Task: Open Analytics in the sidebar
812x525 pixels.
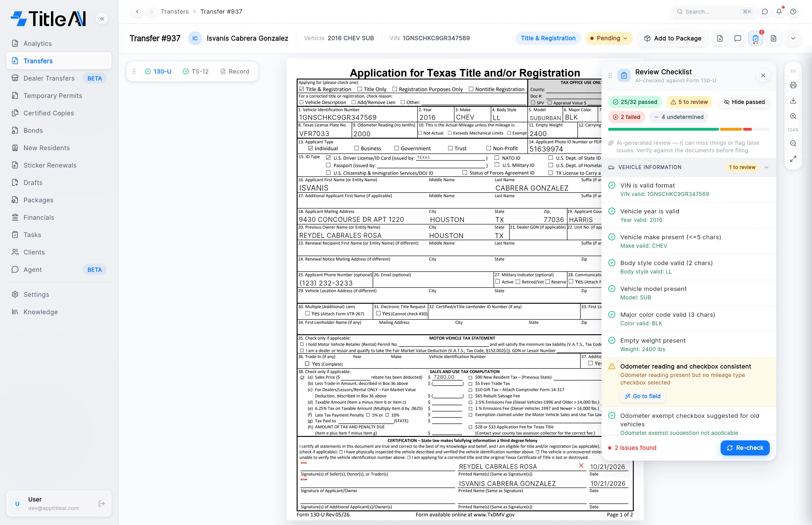Action: click(x=59, y=44)
